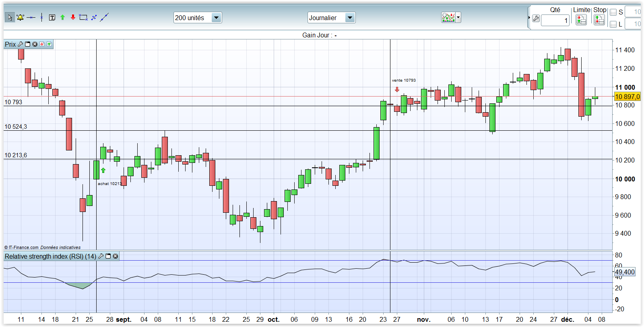The image size is (644, 327).
Task: Click the 'oct.' date axis label
Action: [273, 319]
